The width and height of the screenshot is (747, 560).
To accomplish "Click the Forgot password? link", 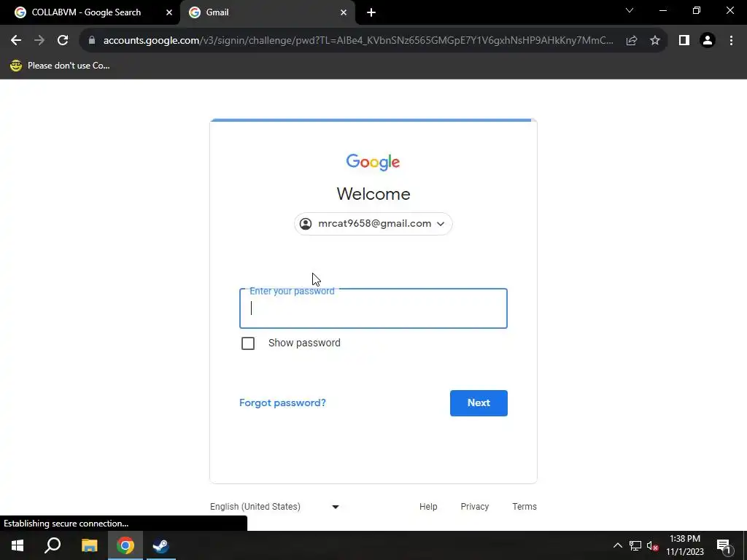I will [x=282, y=402].
